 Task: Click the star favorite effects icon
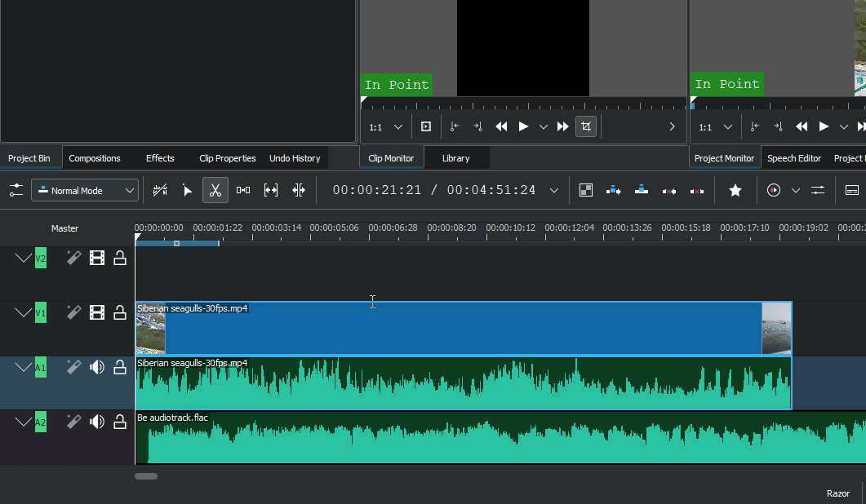pos(735,190)
